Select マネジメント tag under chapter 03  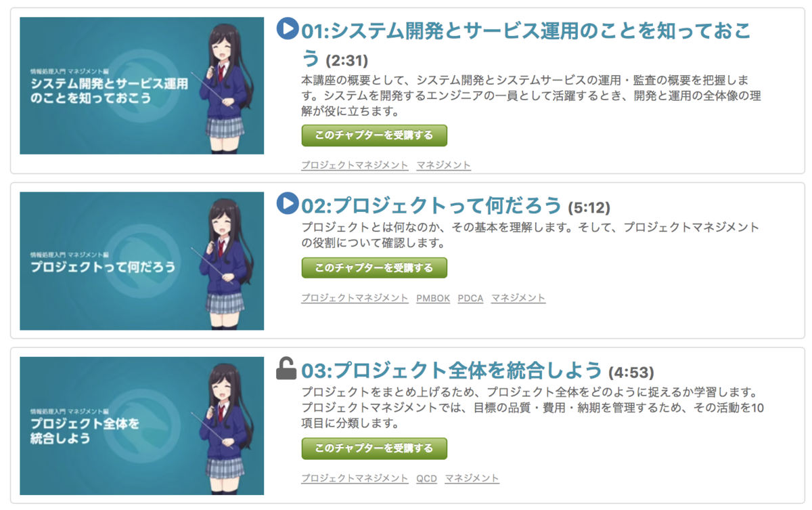point(472,478)
